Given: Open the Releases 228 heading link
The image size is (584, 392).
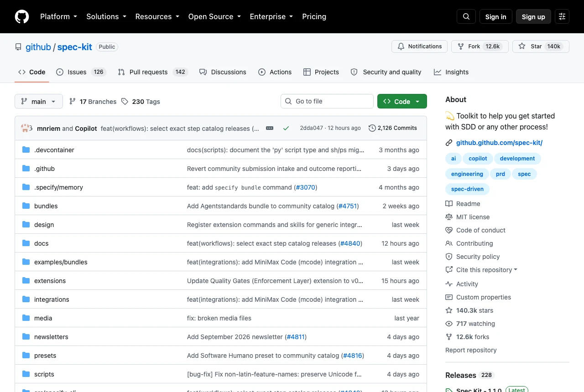Looking at the screenshot, I should [470, 375].
